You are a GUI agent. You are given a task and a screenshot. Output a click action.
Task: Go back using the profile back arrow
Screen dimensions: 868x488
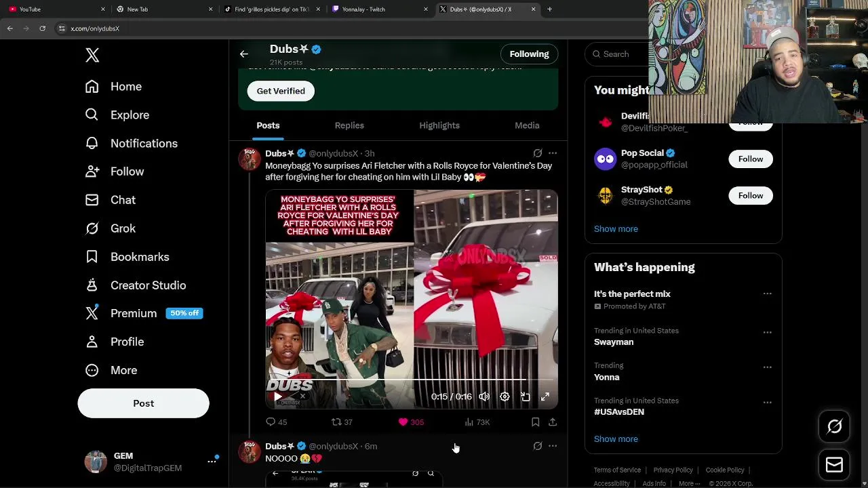(x=244, y=54)
